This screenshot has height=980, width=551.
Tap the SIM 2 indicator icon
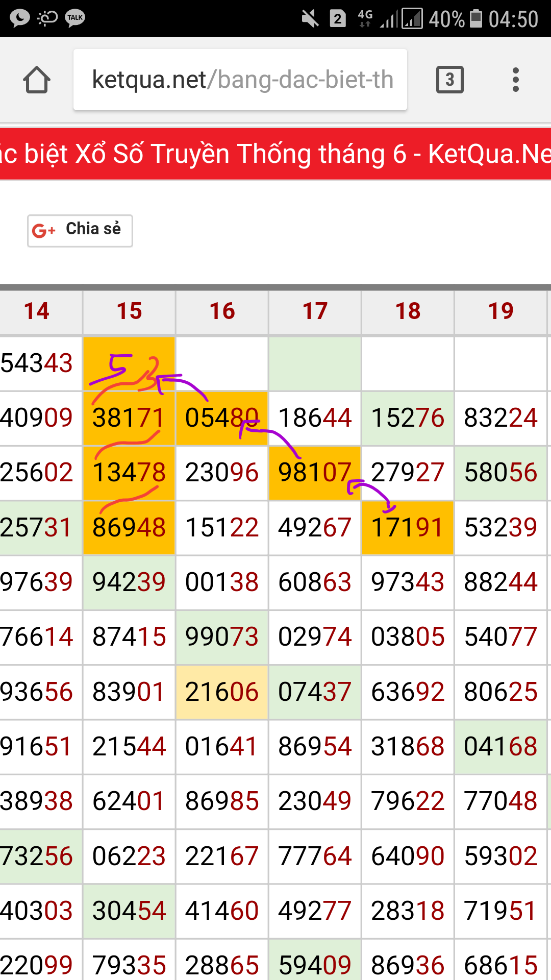(338, 19)
